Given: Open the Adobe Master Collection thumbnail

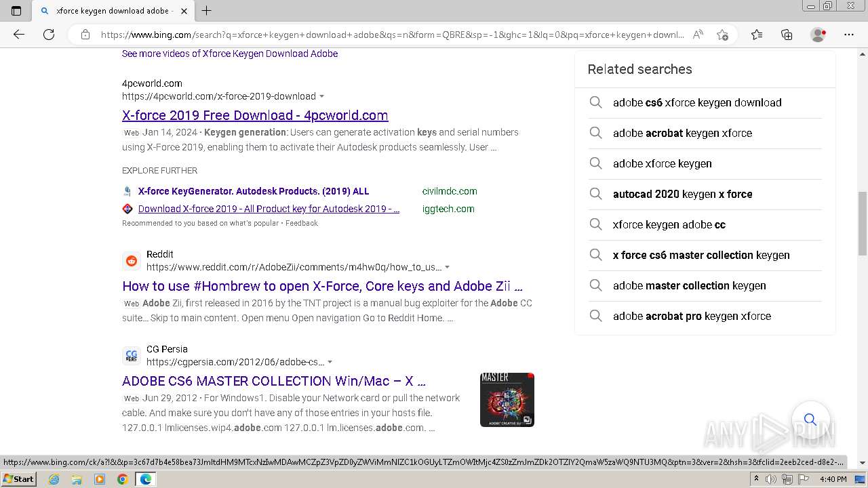Looking at the screenshot, I should click(x=507, y=400).
